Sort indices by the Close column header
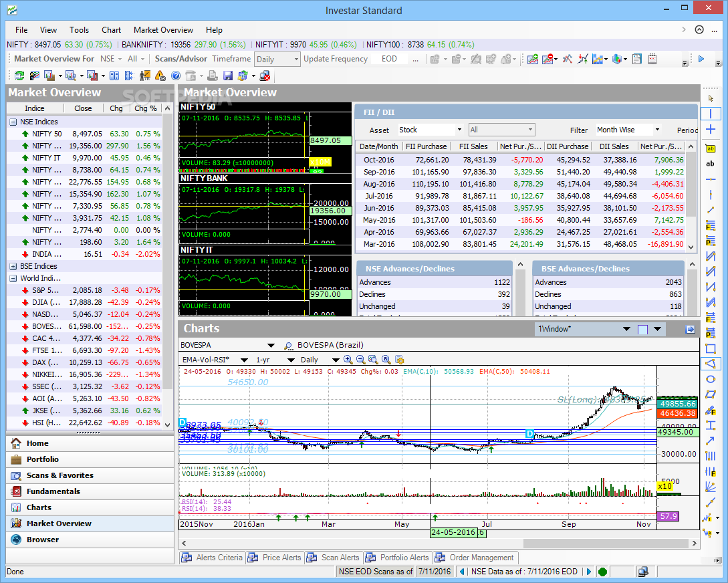 tap(83, 108)
